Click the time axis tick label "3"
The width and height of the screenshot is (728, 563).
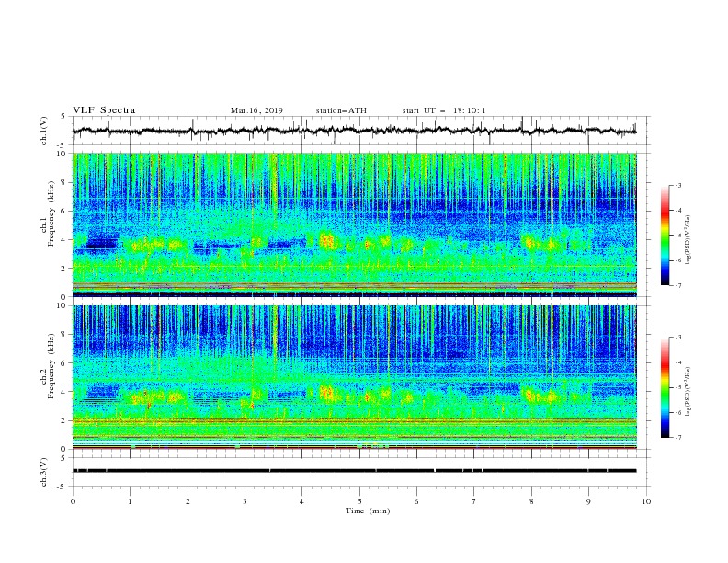click(x=245, y=501)
